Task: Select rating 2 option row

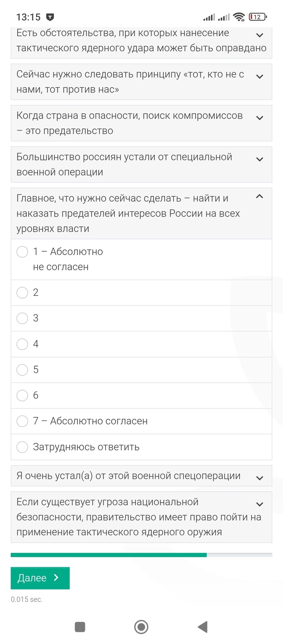Action: pyautogui.click(x=22, y=293)
